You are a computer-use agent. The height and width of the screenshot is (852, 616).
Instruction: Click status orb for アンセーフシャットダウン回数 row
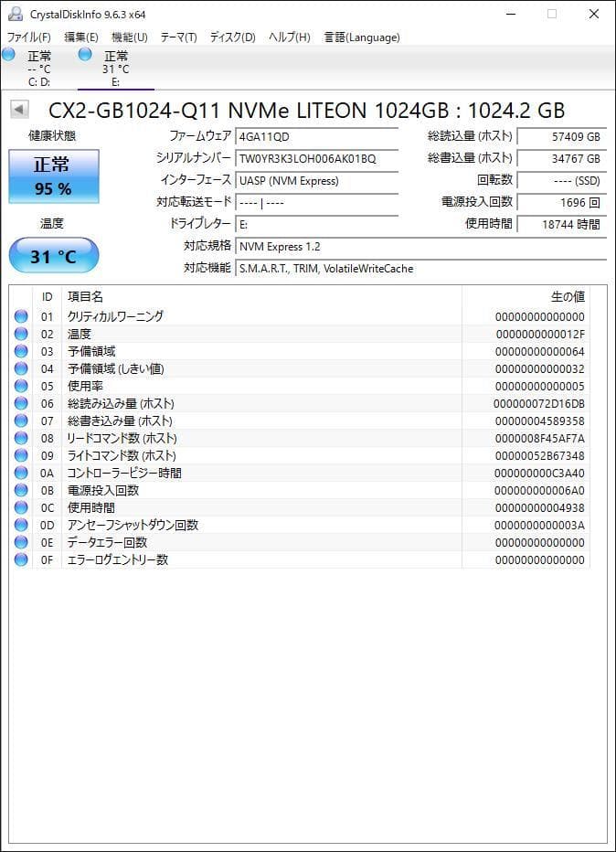21,525
